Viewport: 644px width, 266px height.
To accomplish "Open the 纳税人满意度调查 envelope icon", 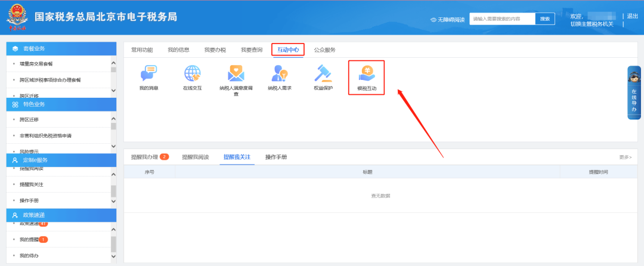I will pyautogui.click(x=236, y=73).
